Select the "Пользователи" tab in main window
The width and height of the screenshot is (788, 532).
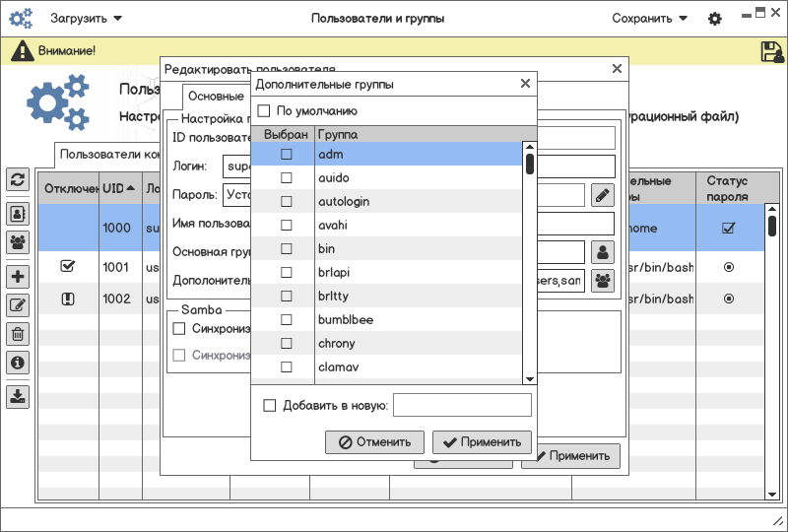tap(106, 155)
